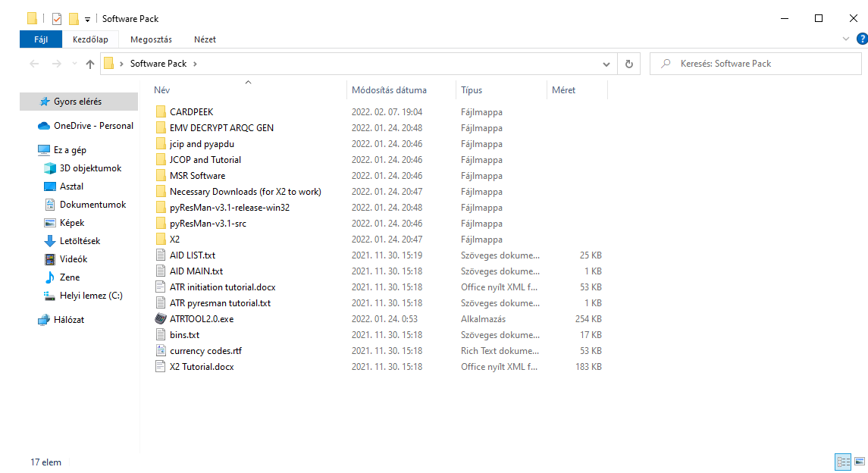
Task: Click the Necessary Downloads folder icon
Action: pyautogui.click(x=161, y=192)
